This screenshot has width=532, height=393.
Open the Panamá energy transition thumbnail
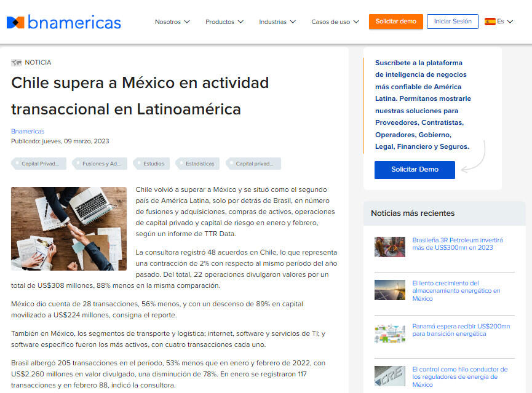tap(390, 333)
